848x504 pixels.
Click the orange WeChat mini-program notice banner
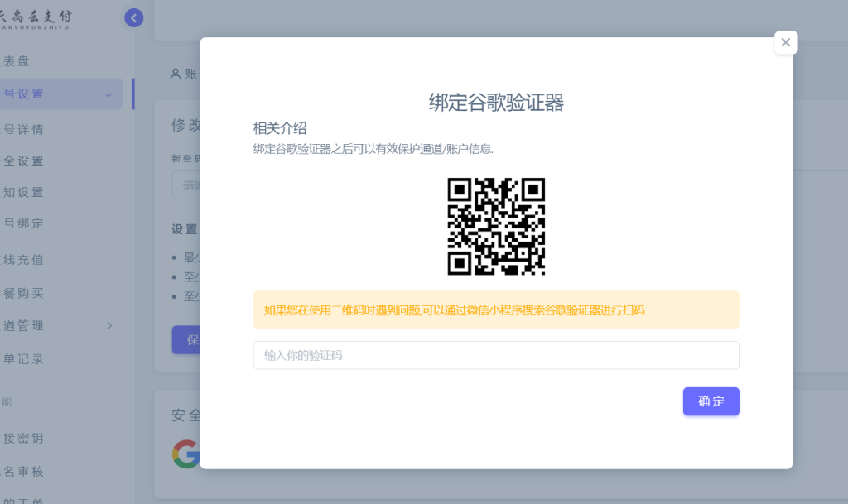[x=495, y=310]
